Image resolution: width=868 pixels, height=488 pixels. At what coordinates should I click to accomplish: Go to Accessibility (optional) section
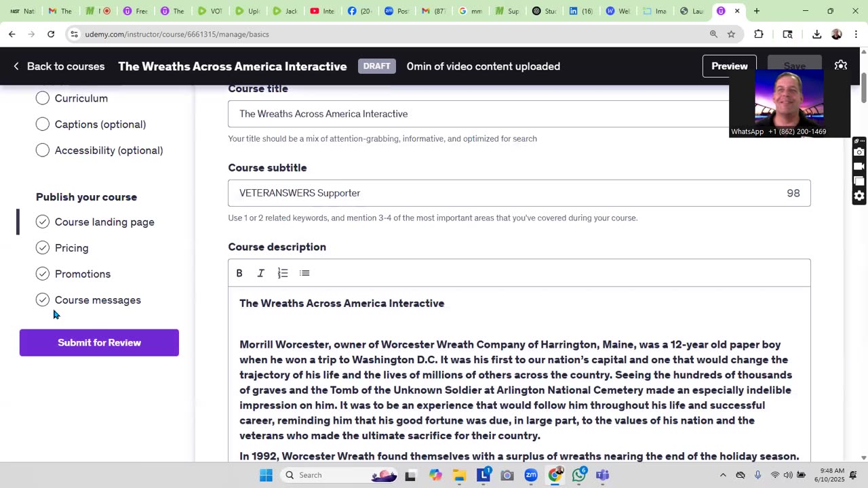(x=108, y=150)
